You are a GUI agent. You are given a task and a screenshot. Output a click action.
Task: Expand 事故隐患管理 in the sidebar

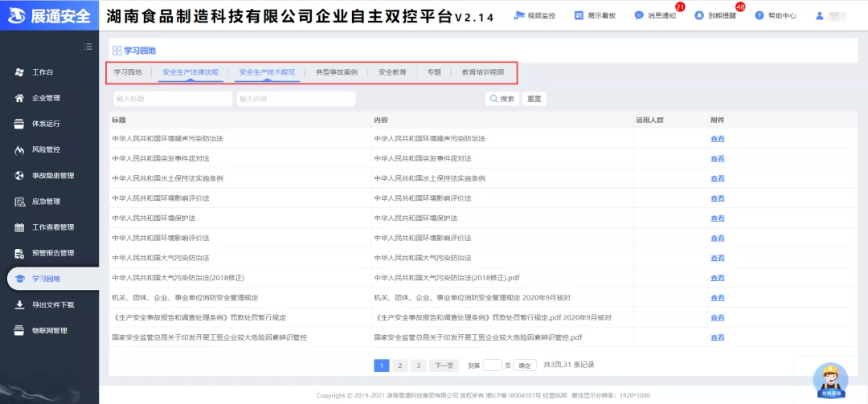(52, 175)
